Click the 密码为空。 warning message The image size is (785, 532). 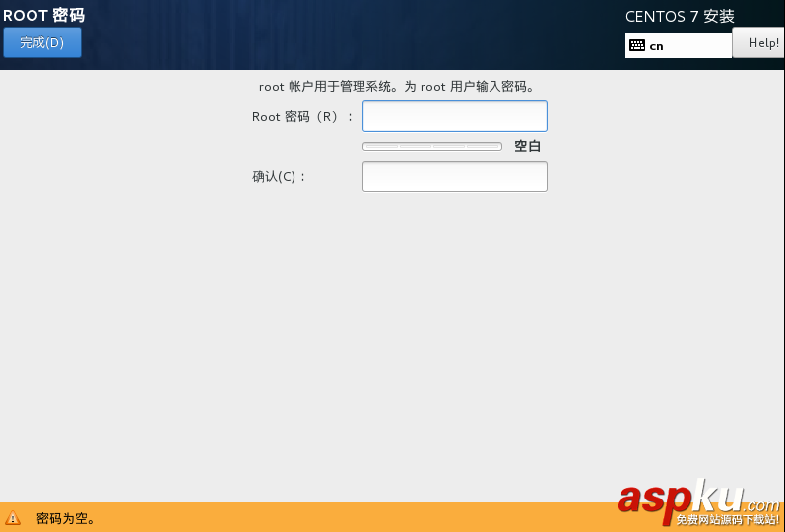(x=66, y=518)
